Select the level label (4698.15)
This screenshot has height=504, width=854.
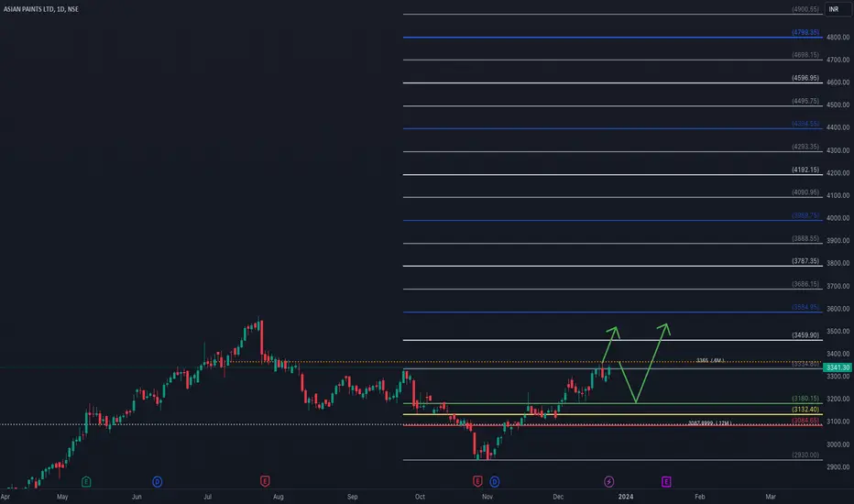pyautogui.click(x=805, y=56)
